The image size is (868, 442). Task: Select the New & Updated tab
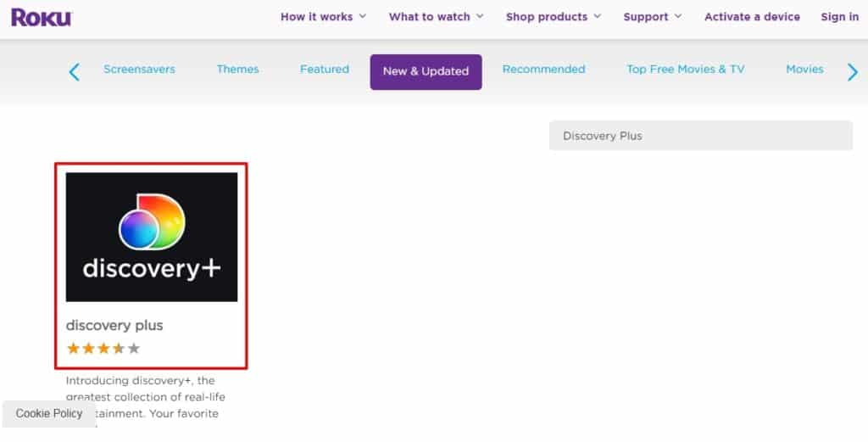pos(426,71)
